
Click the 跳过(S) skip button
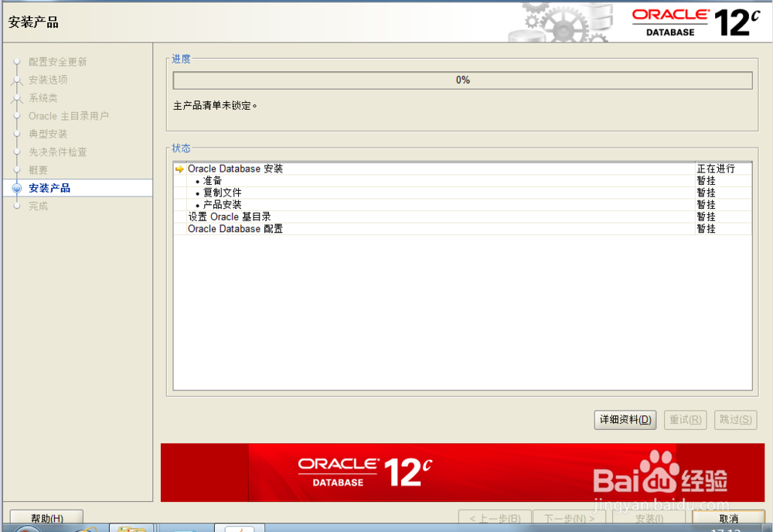point(734,420)
